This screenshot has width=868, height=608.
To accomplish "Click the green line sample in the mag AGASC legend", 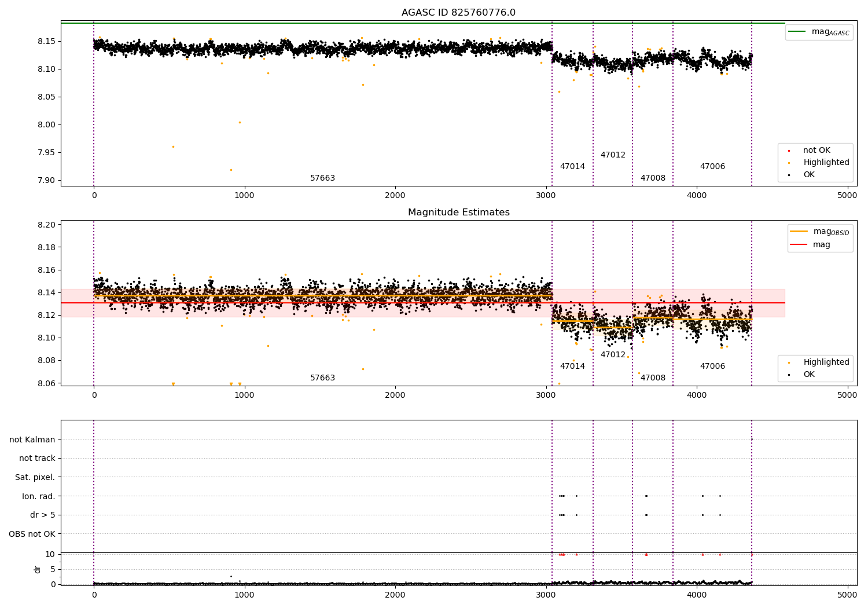I will pyautogui.click(x=797, y=32).
